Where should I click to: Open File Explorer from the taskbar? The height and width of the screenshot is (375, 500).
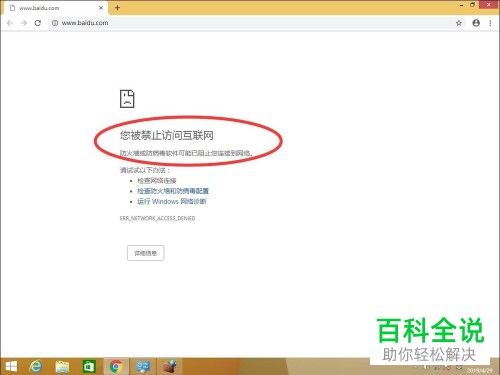(x=62, y=367)
